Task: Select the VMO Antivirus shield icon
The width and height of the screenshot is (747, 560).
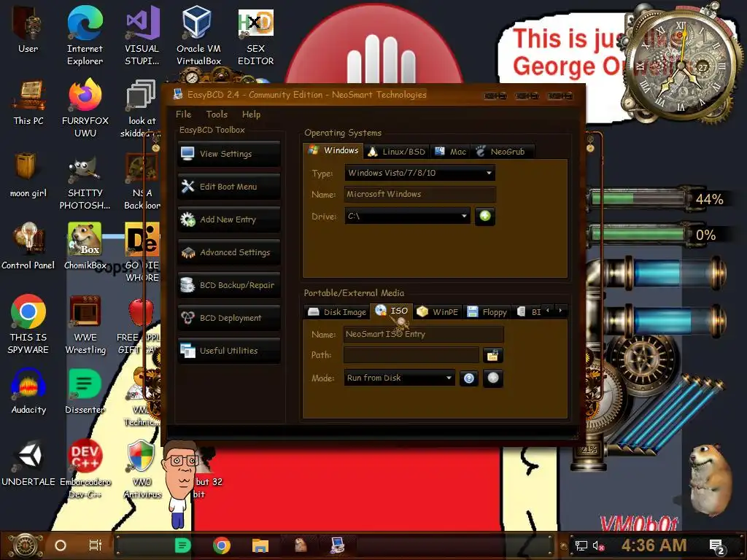Action: click(142, 470)
